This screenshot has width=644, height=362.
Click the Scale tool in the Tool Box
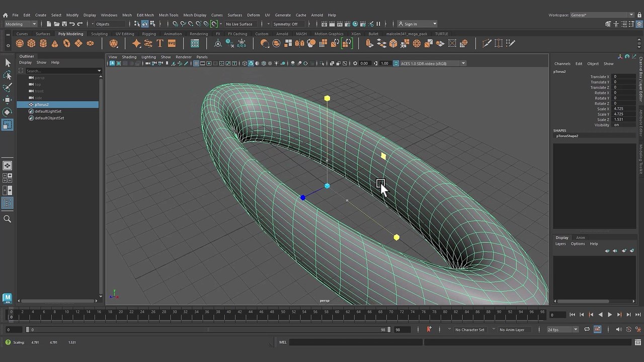coord(8,125)
